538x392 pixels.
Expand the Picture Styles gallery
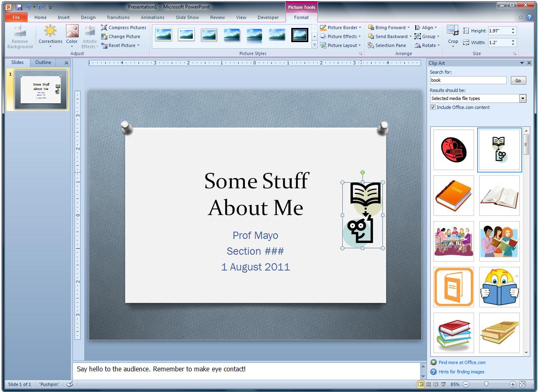pos(314,45)
